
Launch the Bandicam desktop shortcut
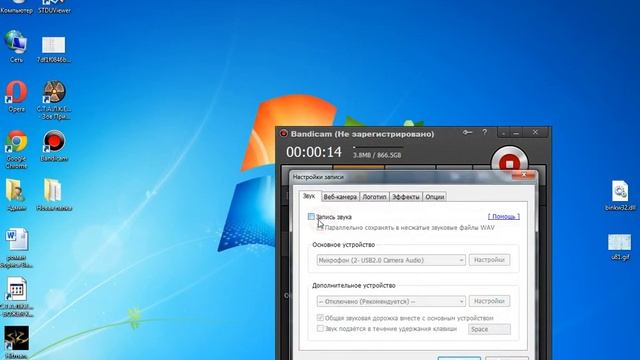pos(54,146)
